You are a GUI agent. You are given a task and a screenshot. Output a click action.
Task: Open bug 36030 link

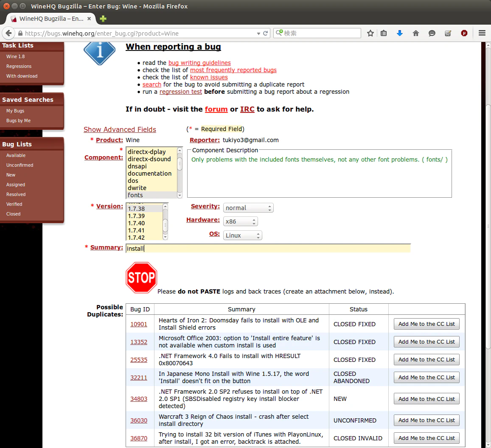tap(139, 420)
